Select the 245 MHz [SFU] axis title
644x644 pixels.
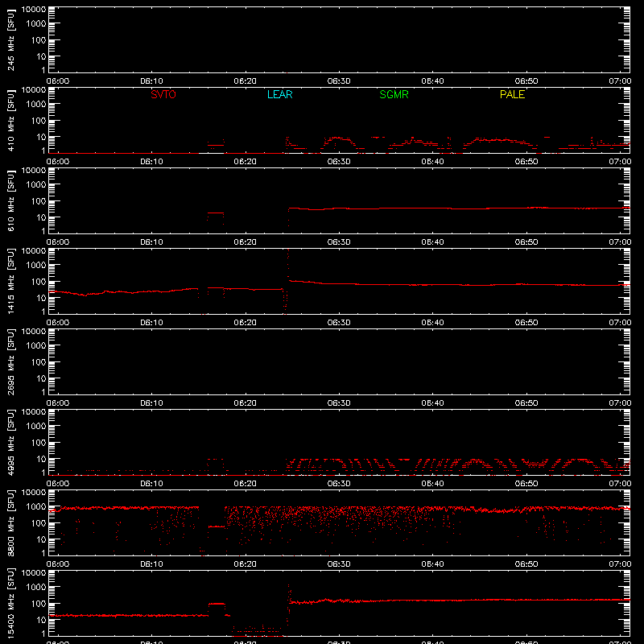pos(10,39)
